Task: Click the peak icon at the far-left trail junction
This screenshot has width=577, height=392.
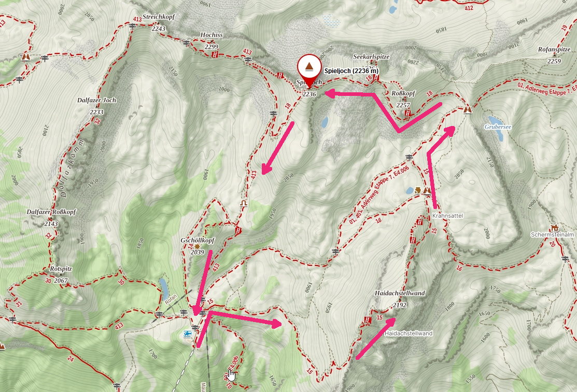Action: (25, 57)
